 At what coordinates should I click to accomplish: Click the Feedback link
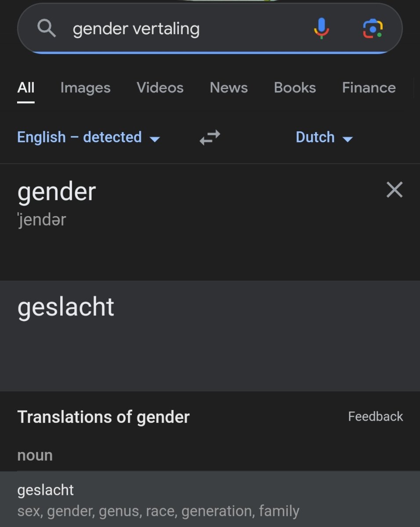coord(375,416)
